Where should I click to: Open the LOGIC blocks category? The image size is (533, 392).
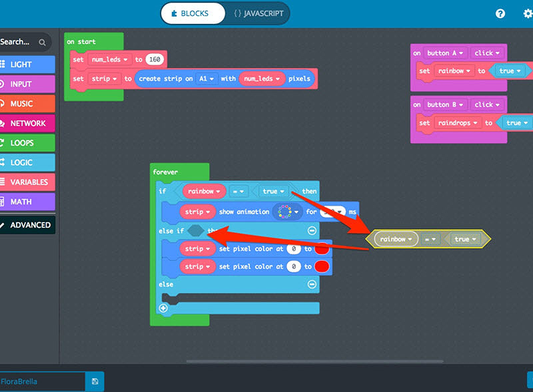tap(27, 162)
